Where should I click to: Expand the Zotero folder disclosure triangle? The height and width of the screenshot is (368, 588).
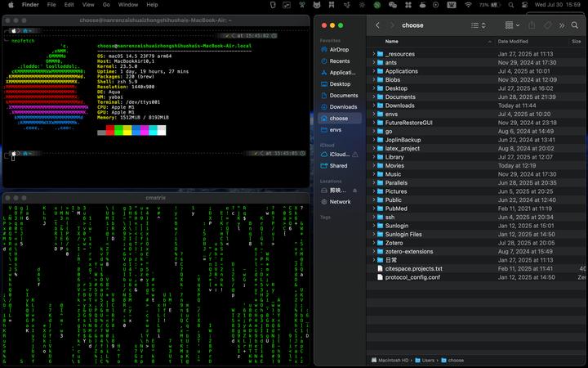coord(373,243)
